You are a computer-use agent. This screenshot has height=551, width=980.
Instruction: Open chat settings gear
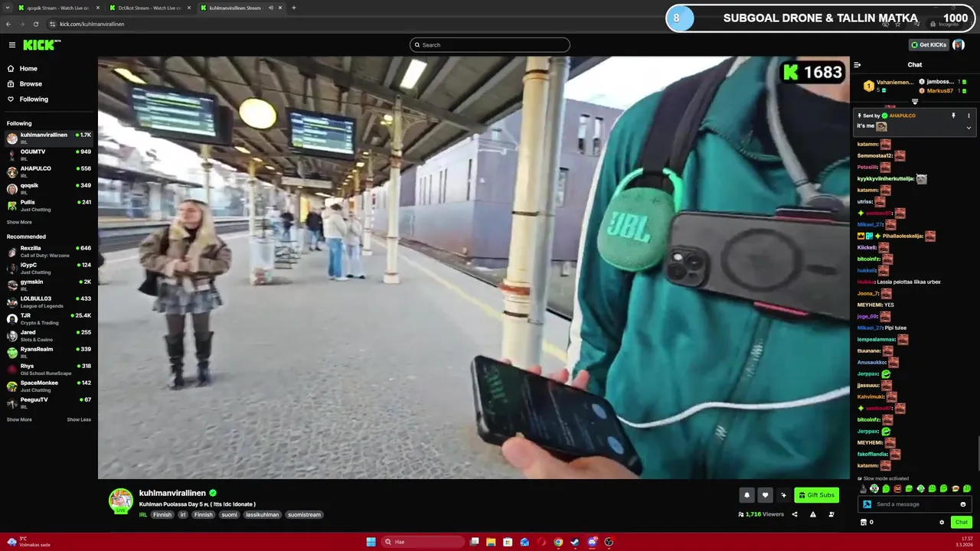pyautogui.click(x=942, y=523)
